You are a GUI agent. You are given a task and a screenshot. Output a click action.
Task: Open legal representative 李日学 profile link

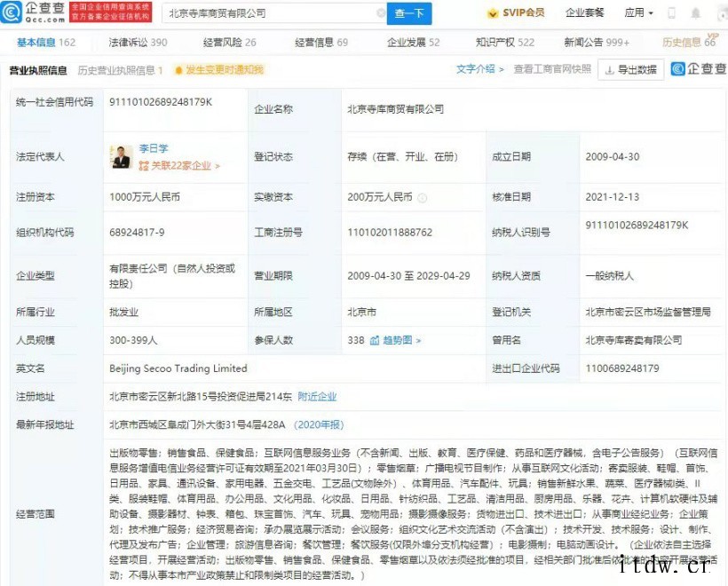click(154, 148)
